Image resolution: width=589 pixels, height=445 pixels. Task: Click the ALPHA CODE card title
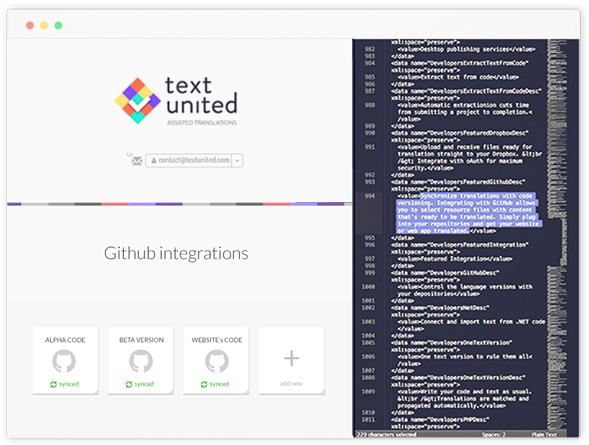tap(65, 340)
